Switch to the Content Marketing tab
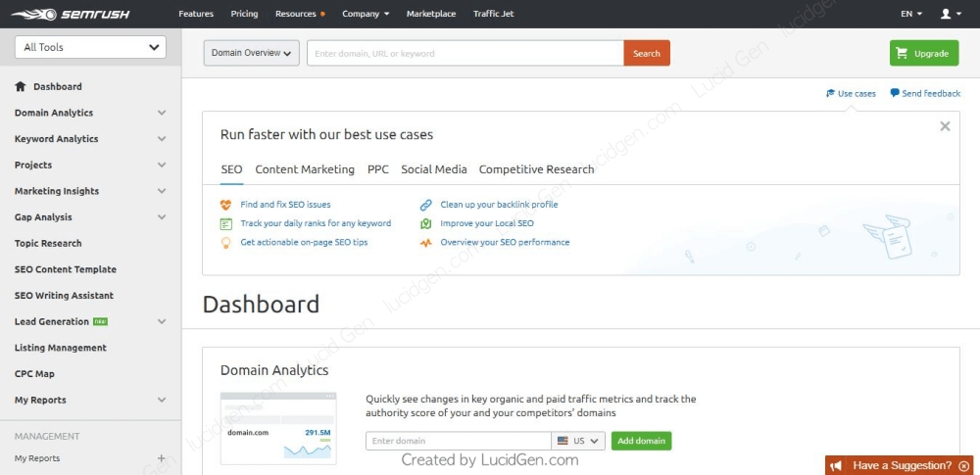 [305, 169]
